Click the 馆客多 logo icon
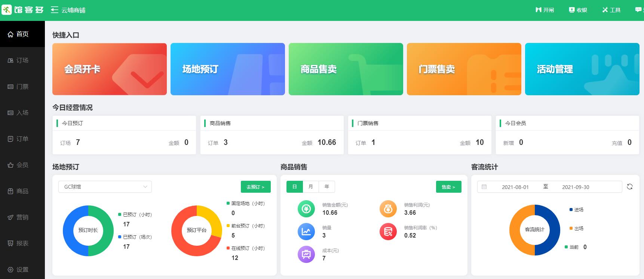 point(7,10)
